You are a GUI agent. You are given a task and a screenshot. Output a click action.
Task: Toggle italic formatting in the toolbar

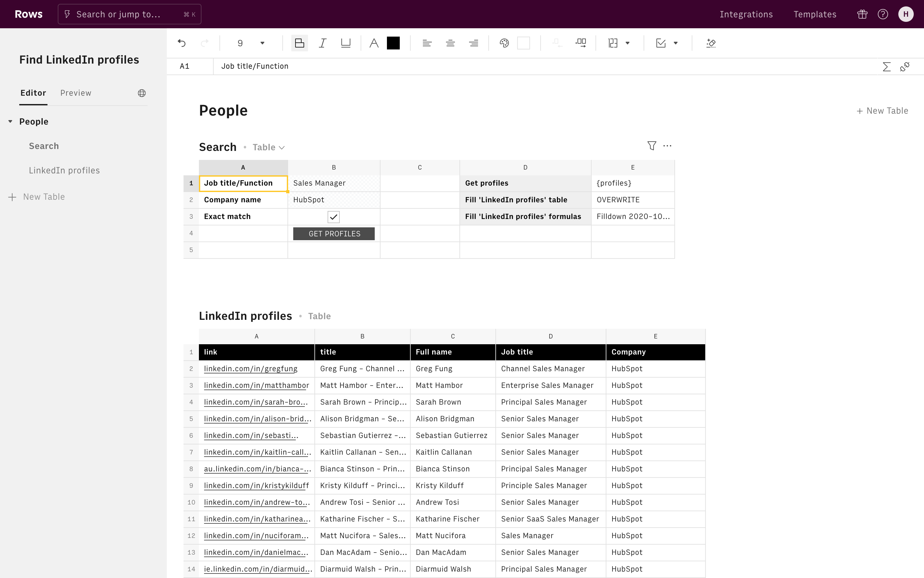tap(323, 43)
